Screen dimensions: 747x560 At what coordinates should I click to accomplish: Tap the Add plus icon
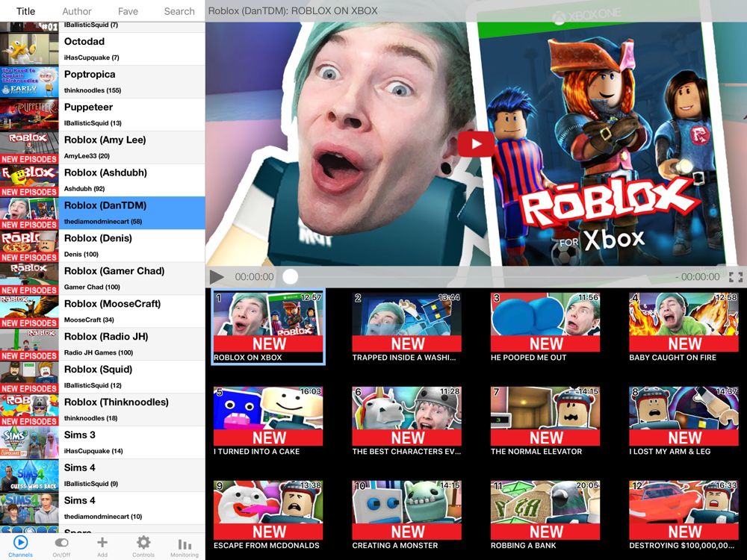pos(102,542)
